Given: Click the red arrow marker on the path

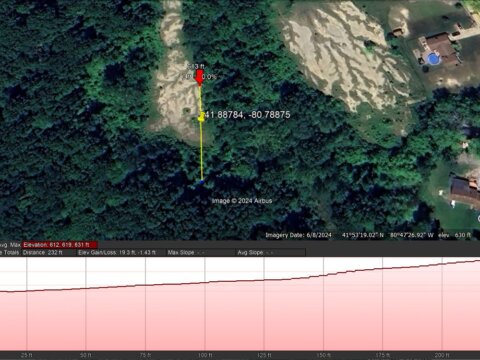Looking at the screenshot, I should [x=200, y=77].
